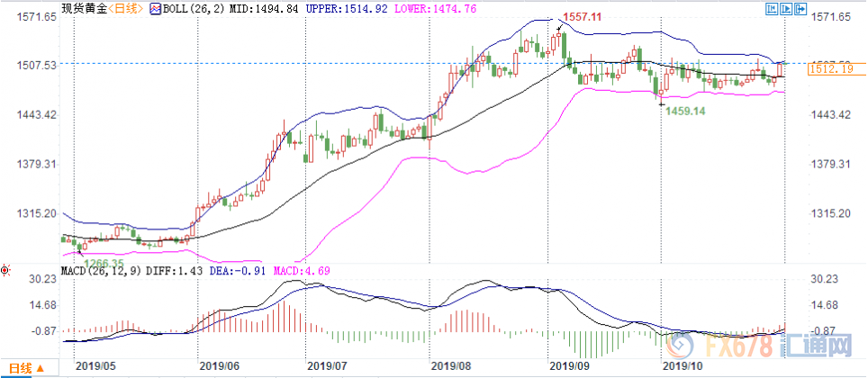The image size is (868, 378).
Task: Click right axis value 1315.20
Action: coord(829,213)
